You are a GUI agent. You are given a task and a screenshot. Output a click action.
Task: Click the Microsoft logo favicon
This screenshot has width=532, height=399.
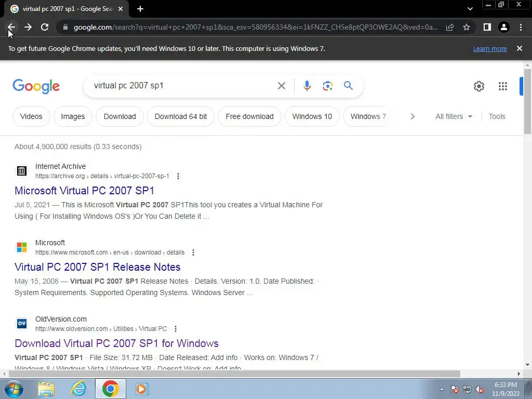tap(22, 247)
